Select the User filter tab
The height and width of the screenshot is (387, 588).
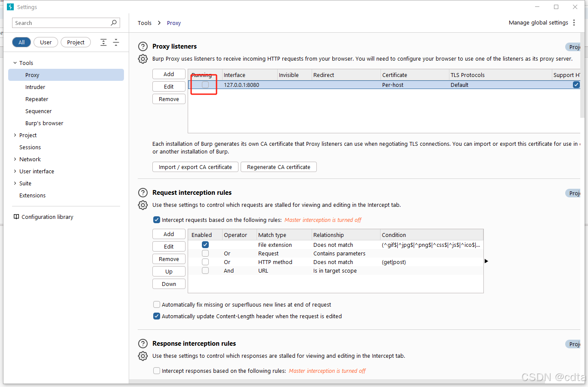46,42
